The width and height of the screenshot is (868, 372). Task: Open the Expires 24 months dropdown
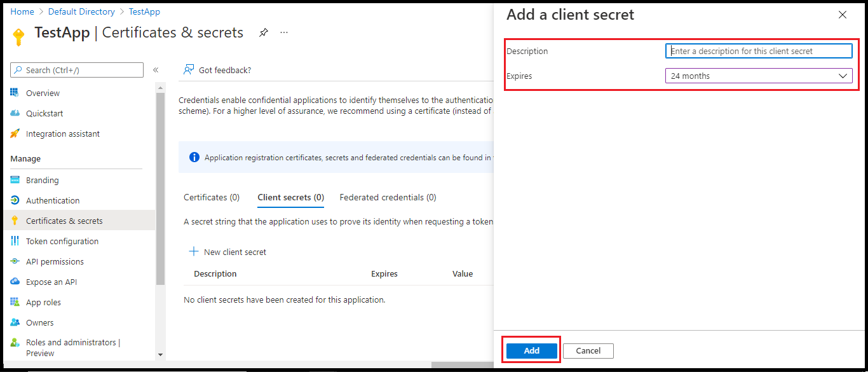tap(759, 76)
